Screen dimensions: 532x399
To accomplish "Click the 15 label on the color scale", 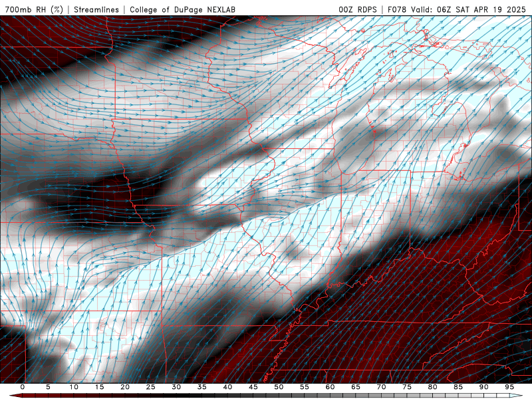I will (99, 387).
